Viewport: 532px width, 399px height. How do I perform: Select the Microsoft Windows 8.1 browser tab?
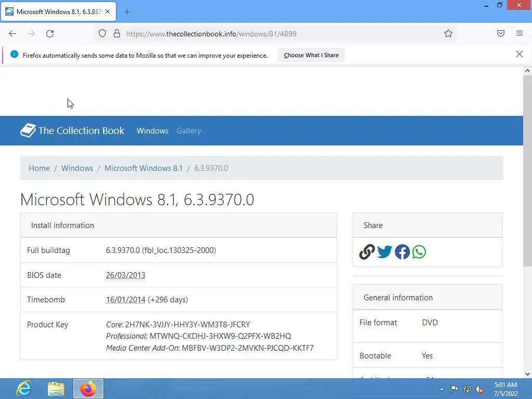58,11
